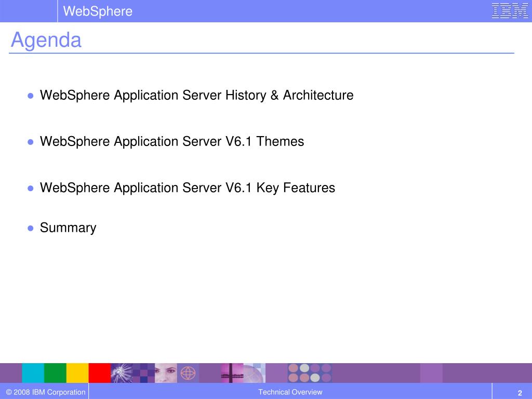Image resolution: width=532 pixels, height=399 pixels.
Task: Open the V6.1 Themes agenda item
Action: coord(171,141)
